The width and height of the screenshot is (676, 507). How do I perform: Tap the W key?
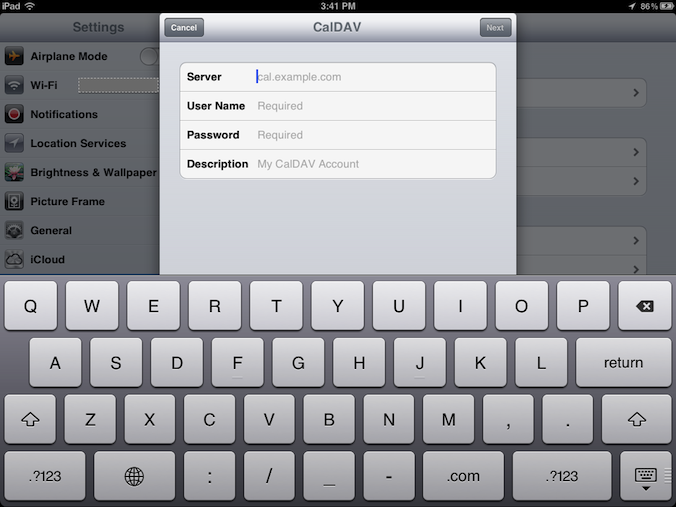pos(92,306)
